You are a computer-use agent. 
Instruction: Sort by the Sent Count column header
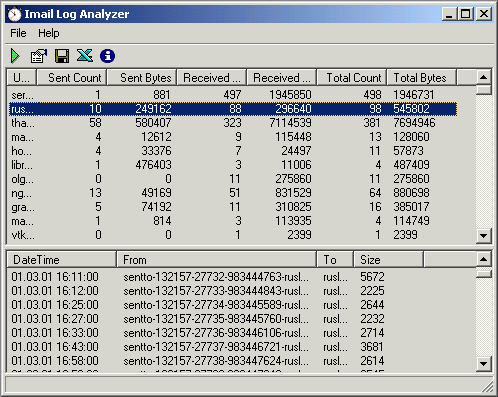[72, 78]
